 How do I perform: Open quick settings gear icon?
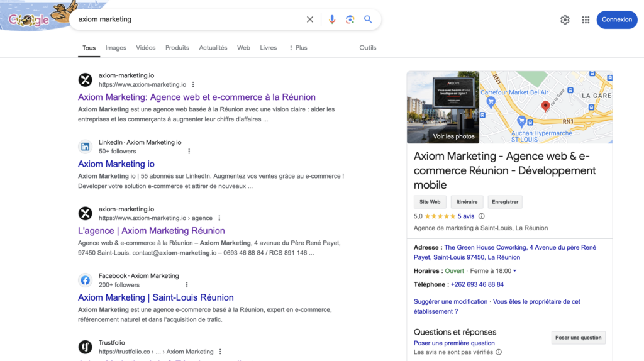point(565,19)
